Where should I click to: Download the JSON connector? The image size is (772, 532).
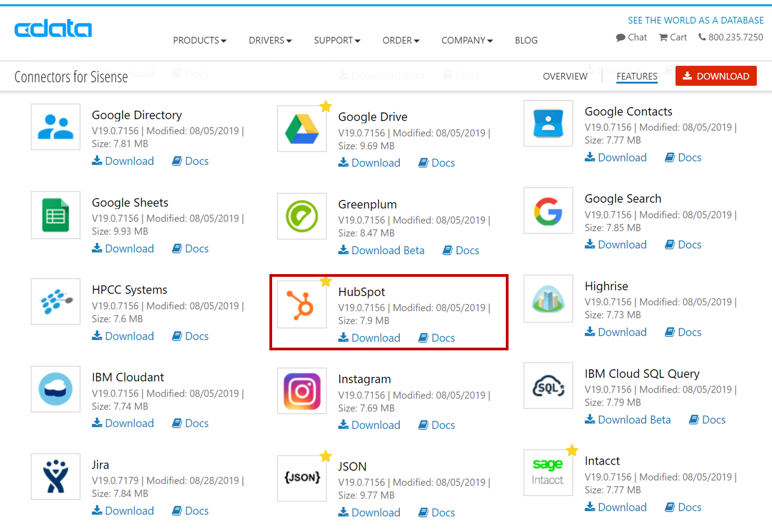pyautogui.click(x=369, y=513)
